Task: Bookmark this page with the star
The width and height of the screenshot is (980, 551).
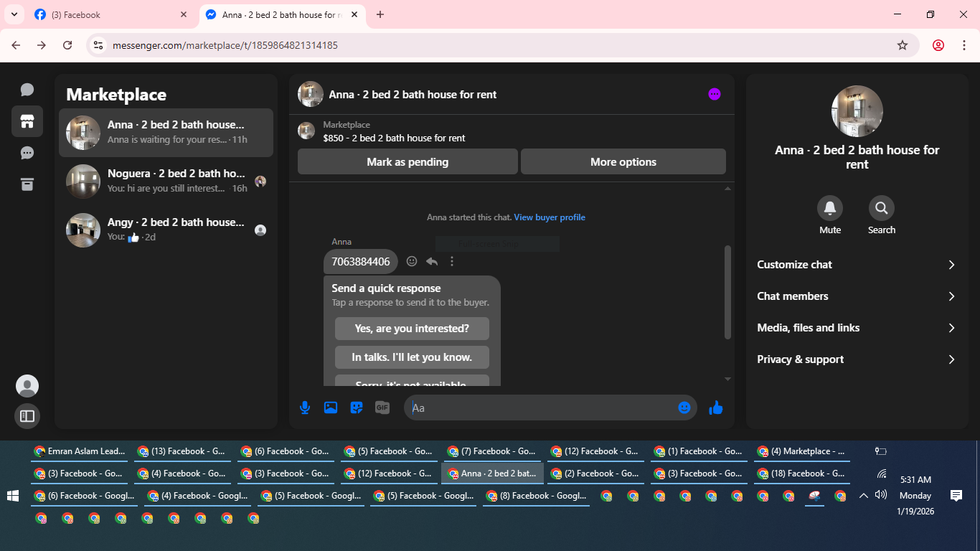Action: [x=903, y=45]
